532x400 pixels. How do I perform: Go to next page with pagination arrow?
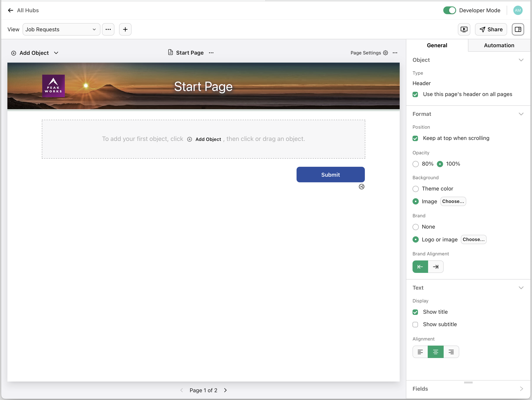point(225,390)
